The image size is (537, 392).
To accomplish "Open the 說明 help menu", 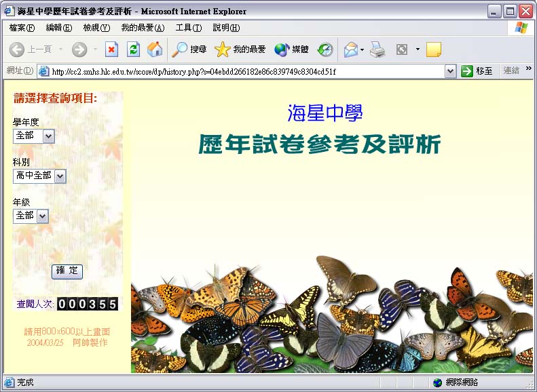I will pyautogui.click(x=226, y=28).
